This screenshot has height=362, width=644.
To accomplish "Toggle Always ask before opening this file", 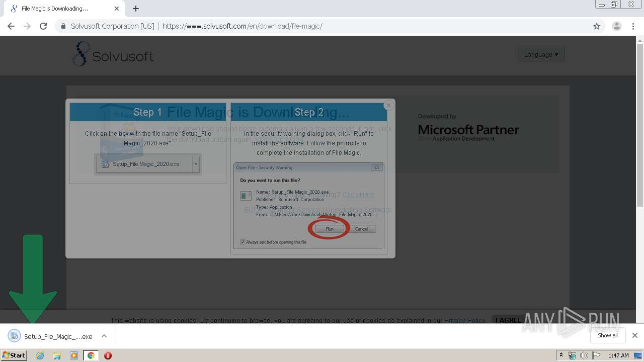I will tap(243, 242).
